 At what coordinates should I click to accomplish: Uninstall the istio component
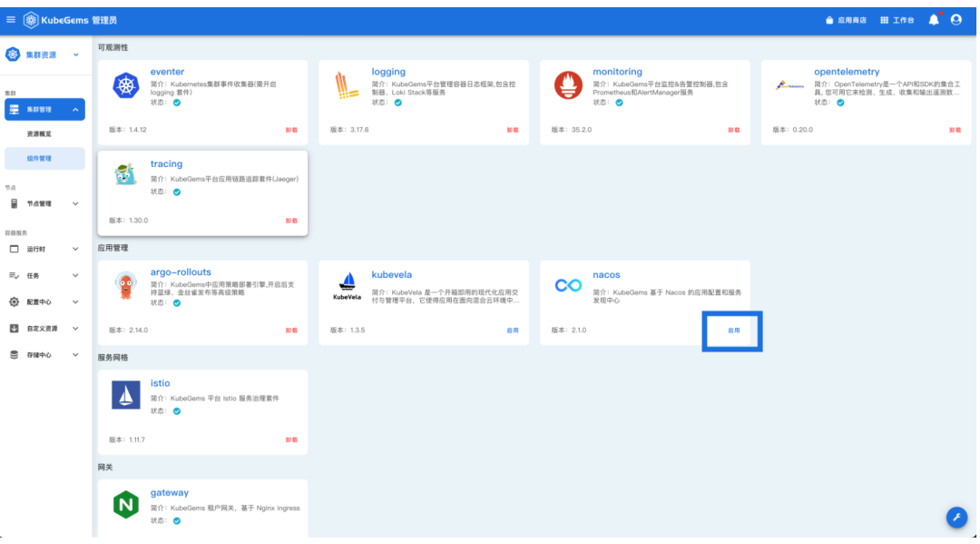pyautogui.click(x=291, y=440)
